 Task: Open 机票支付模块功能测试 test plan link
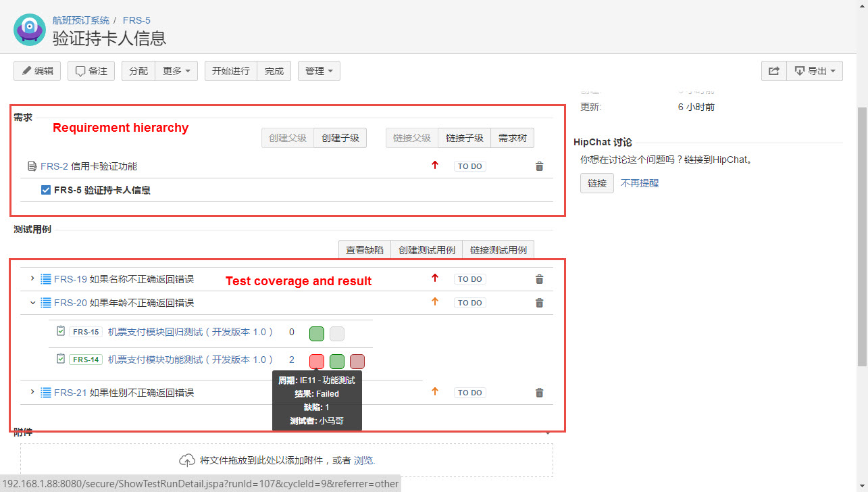click(x=191, y=360)
